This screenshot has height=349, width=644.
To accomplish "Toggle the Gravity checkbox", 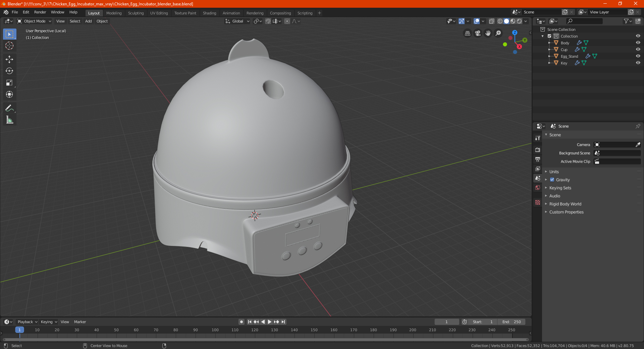I will tap(552, 180).
